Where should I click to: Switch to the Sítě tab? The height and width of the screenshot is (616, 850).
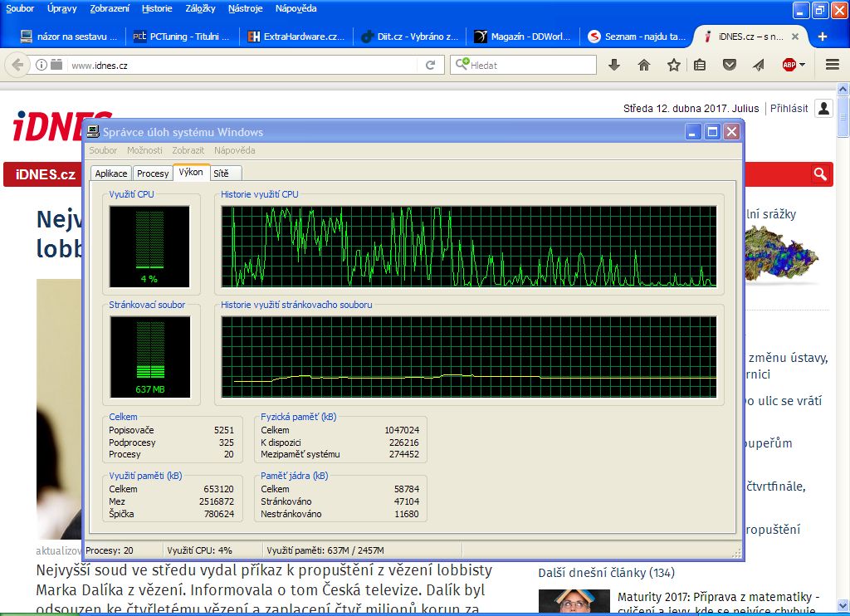pyautogui.click(x=221, y=174)
